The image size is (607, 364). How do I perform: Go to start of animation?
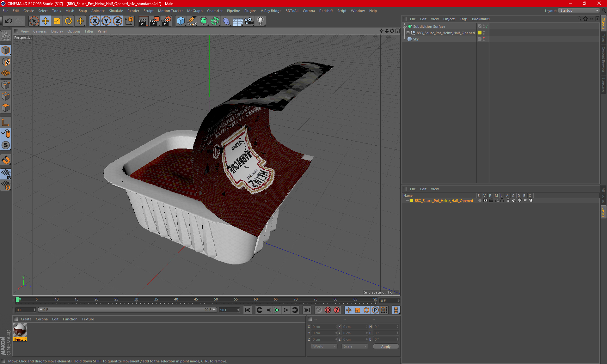(248, 310)
